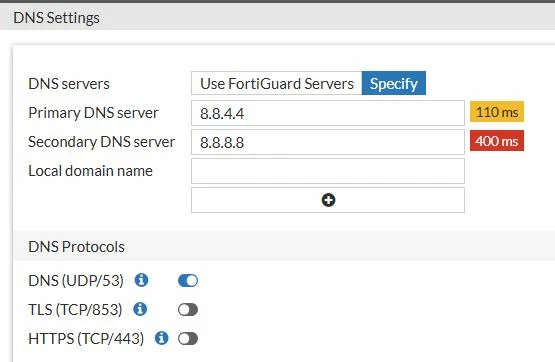This screenshot has width=555, height=362.
Task: Click the 400 ms latency badge
Action: point(497,141)
